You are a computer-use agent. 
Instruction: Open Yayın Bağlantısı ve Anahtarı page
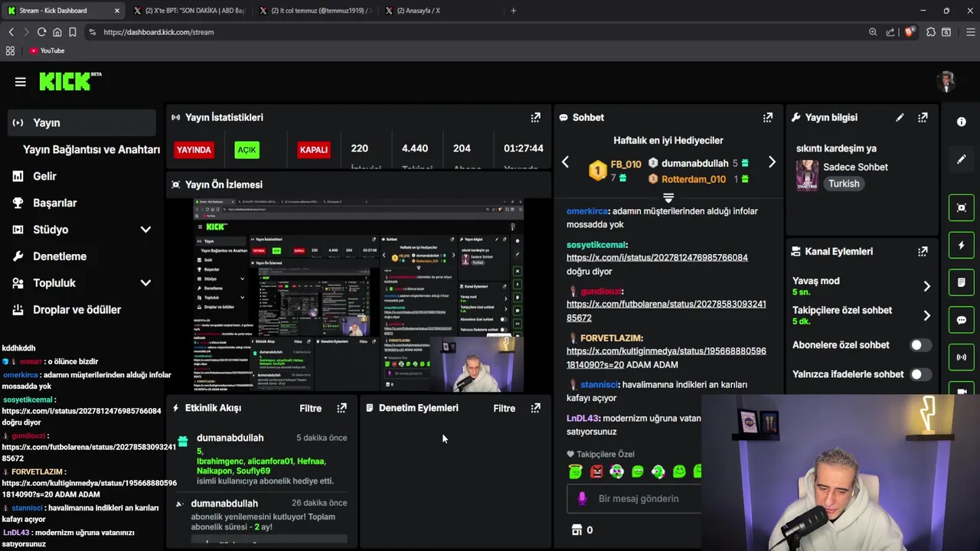tap(91, 149)
